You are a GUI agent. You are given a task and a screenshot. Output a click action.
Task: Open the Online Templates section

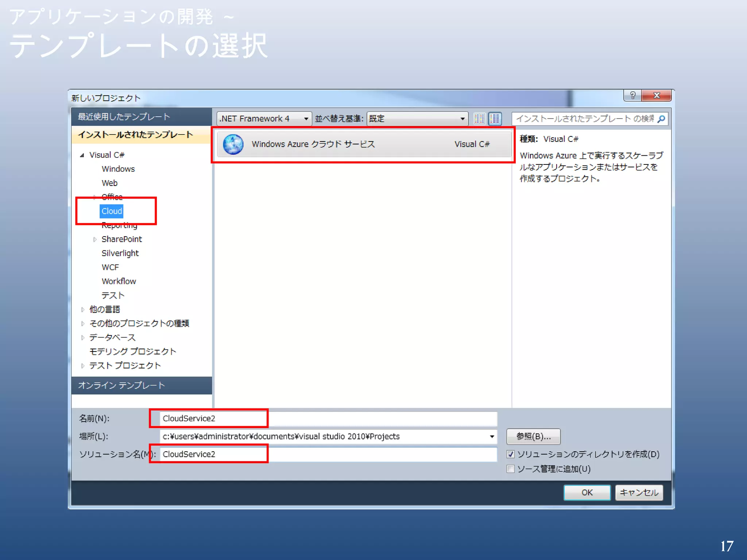click(121, 385)
